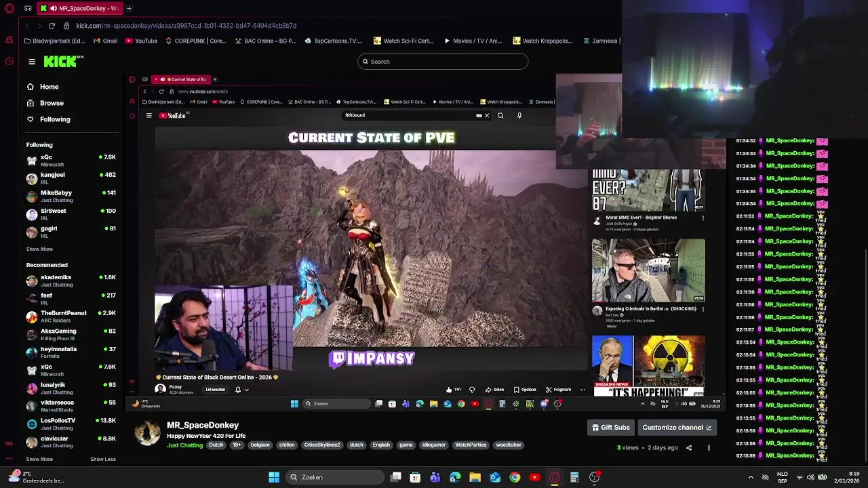Open a new browser tab with plus
This screenshot has width=868, height=488.
pyautogui.click(x=129, y=8)
